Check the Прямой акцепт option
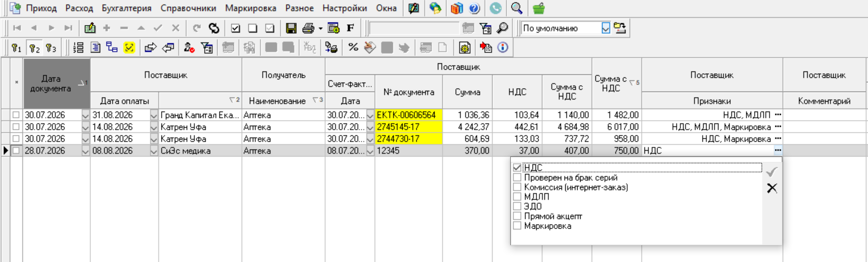This screenshot has height=262, width=868. point(517,216)
